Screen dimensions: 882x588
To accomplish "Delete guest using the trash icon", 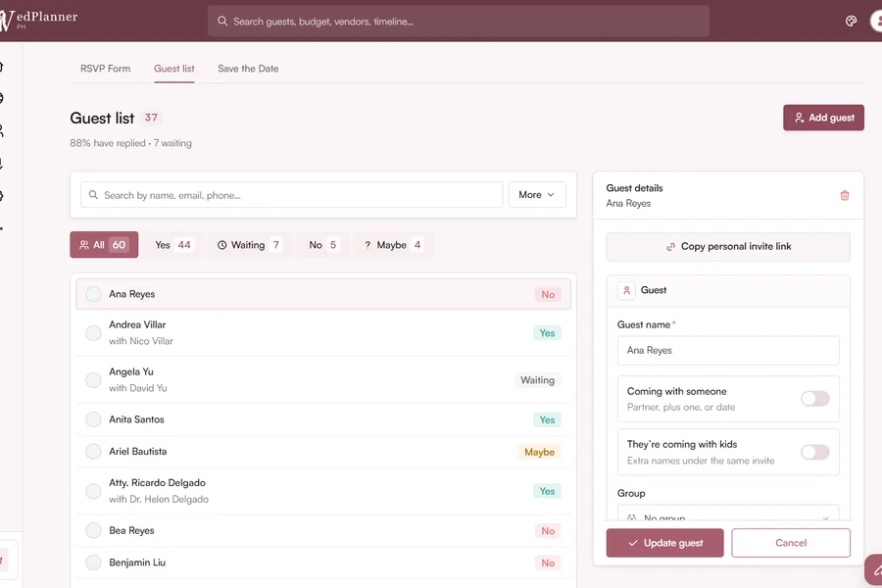I will pos(845,195).
